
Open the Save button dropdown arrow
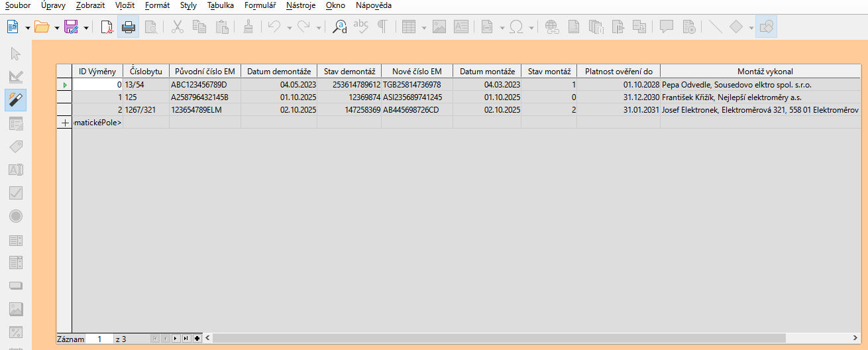tap(86, 27)
